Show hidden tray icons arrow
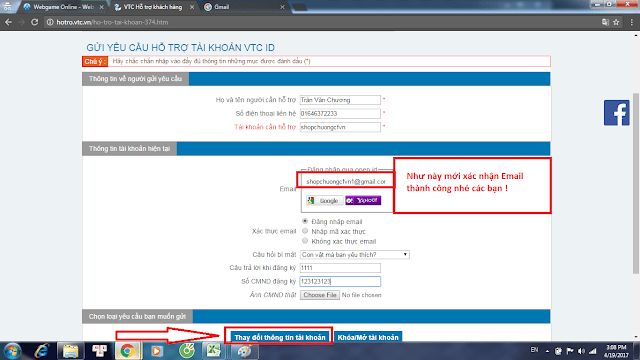This screenshot has width=640, height=360. 547,351
